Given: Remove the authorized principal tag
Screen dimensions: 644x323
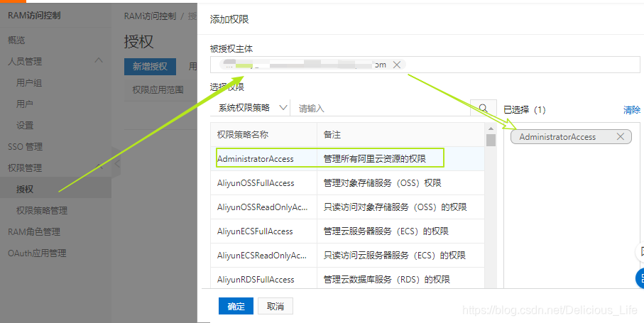Looking at the screenshot, I should pos(396,65).
